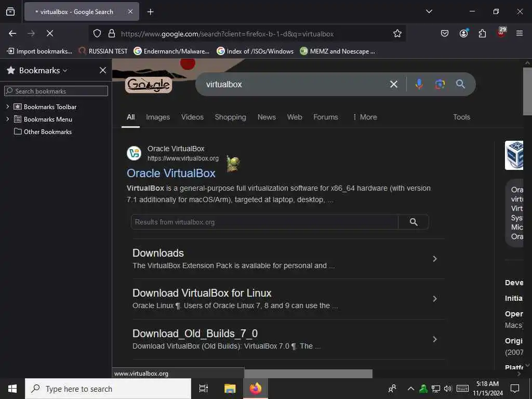Open Save to Pocket icon
Screen dimensions: 532x399
445,33
